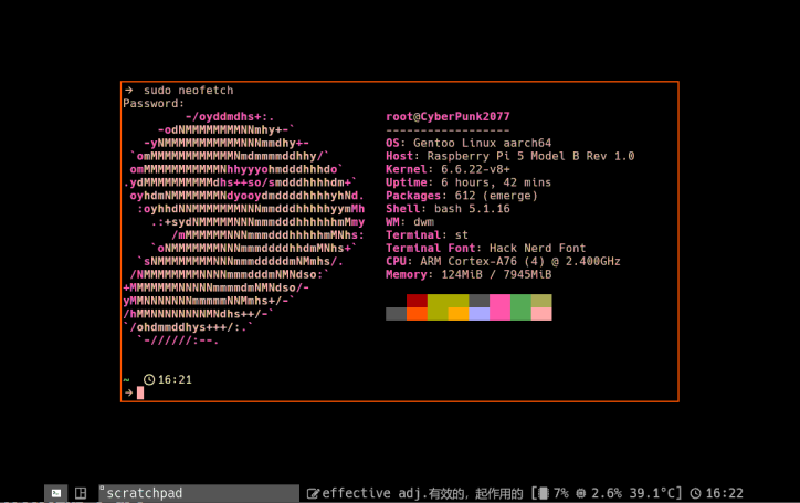Click the "Memory: 124MiB / 7945MiB" line

click(x=468, y=274)
